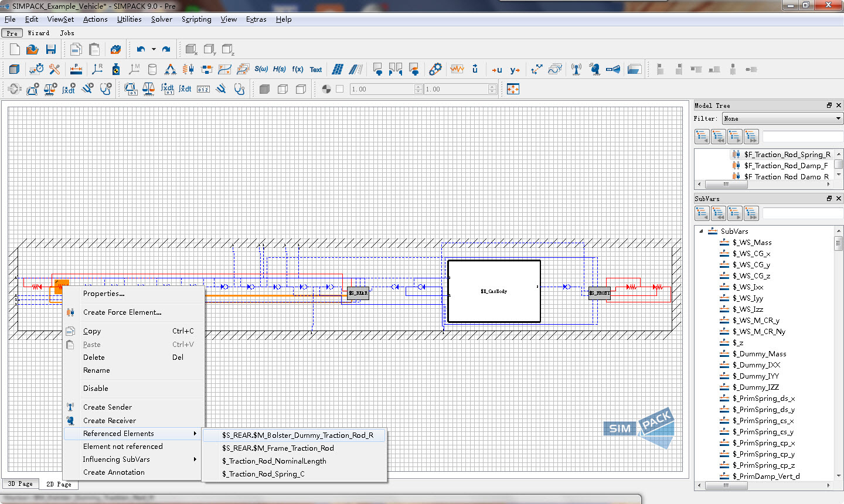
Task: Open the Solver menu
Action: [x=162, y=19]
